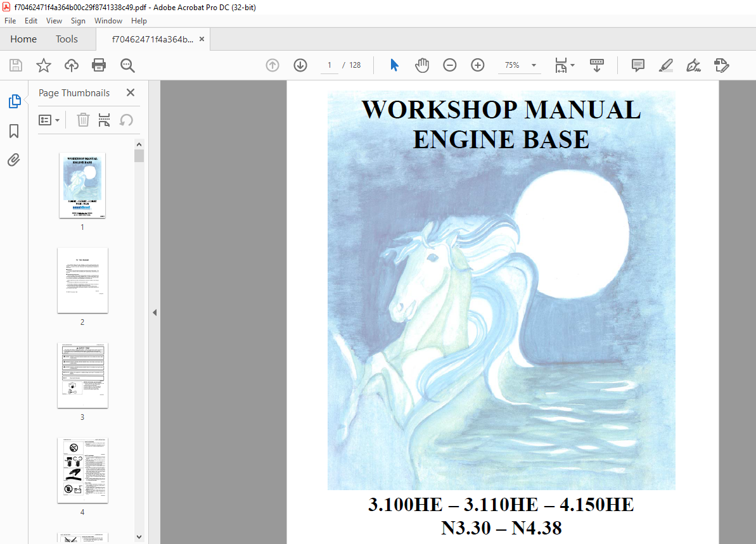
Task: Click the thumbnail panel scrollbar handle
Action: coord(139,156)
